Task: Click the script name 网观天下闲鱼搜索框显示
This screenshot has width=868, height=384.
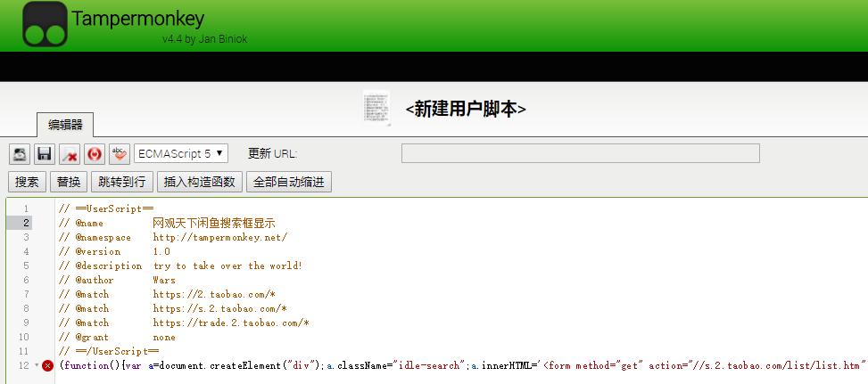Action: pyautogui.click(x=214, y=224)
